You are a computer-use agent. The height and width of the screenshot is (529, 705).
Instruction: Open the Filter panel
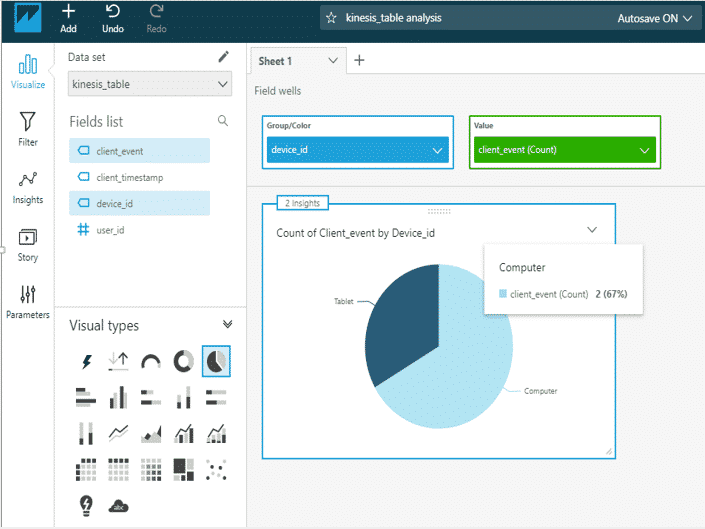(28, 129)
